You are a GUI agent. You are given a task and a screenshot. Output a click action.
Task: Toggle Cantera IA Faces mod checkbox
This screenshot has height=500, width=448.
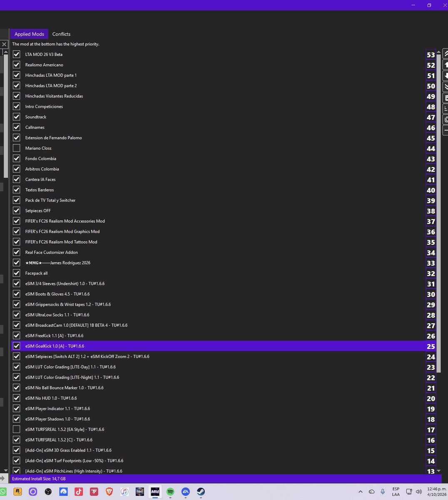(x=17, y=179)
